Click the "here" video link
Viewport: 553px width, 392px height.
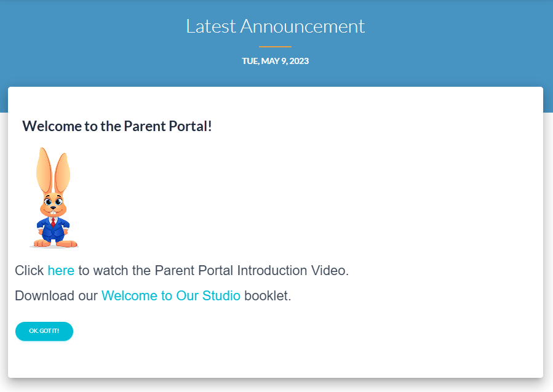click(61, 271)
